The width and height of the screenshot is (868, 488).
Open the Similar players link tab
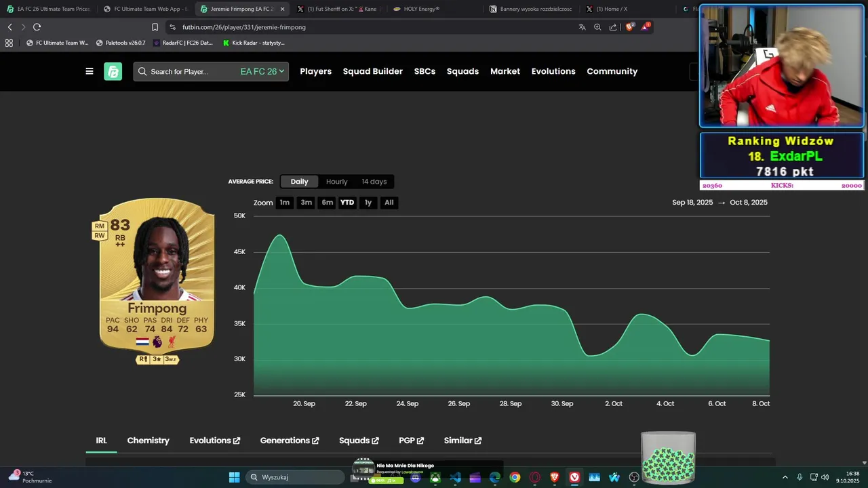(463, 441)
